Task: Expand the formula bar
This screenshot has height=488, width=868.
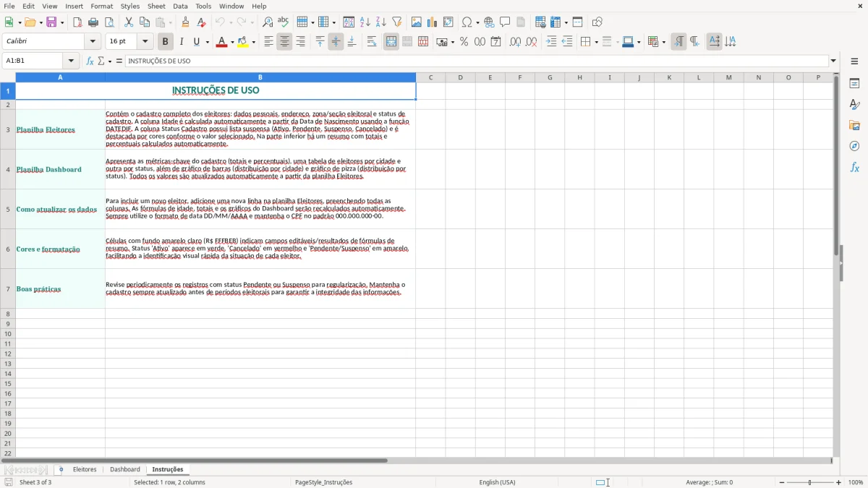Action: [x=833, y=61]
